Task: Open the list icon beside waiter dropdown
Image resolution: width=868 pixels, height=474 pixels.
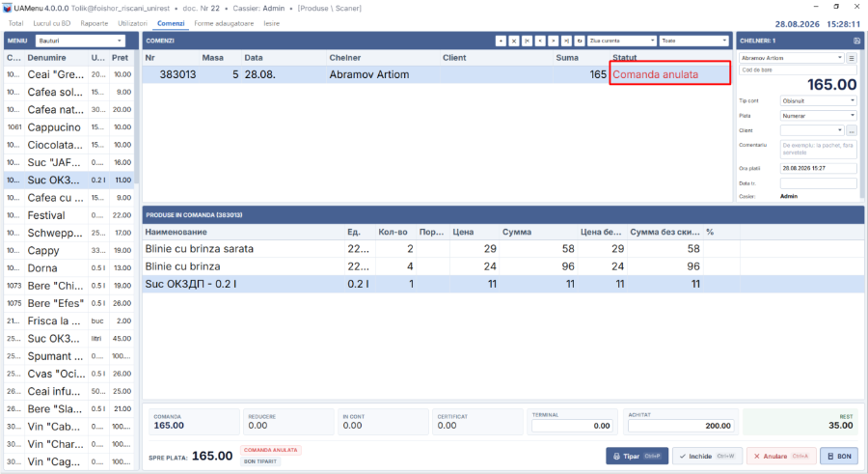Action: 852,58
